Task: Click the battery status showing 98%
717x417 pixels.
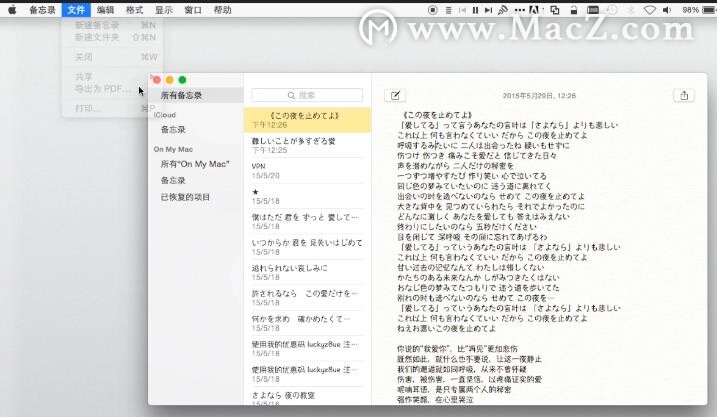Action: [x=698, y=10]
